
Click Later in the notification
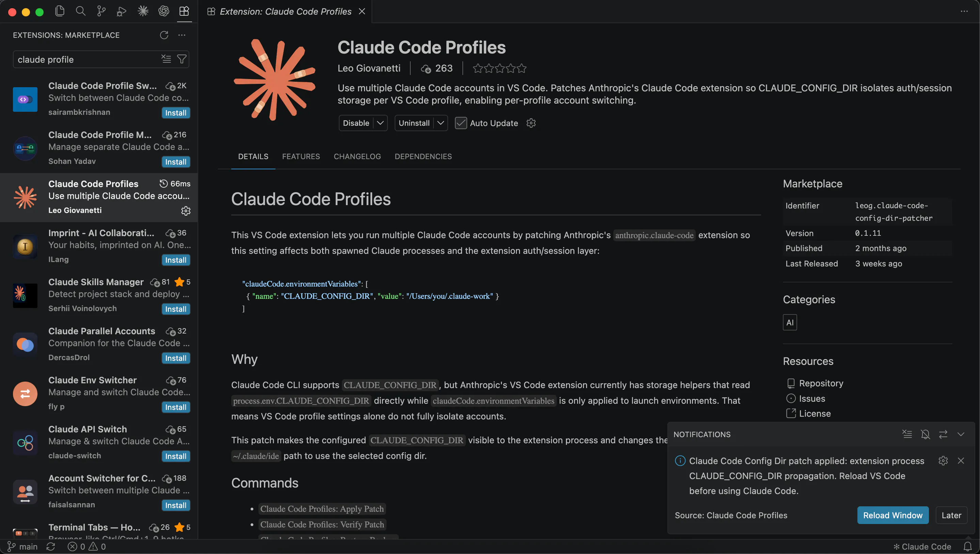pyautogui.click(x=951, y=515)
